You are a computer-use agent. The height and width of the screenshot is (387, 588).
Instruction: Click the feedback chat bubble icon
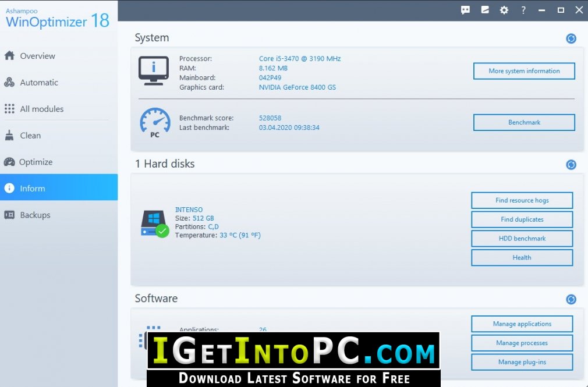click(465, 10)
